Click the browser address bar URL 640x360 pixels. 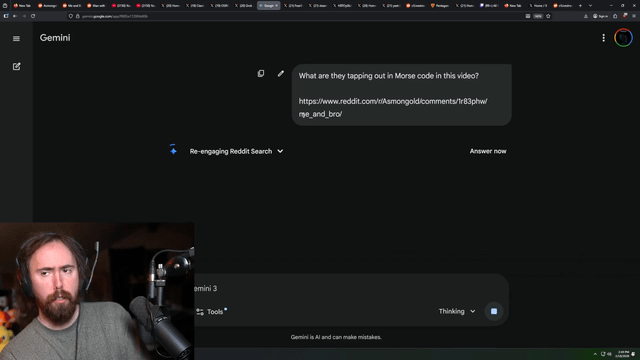point(115,16)
